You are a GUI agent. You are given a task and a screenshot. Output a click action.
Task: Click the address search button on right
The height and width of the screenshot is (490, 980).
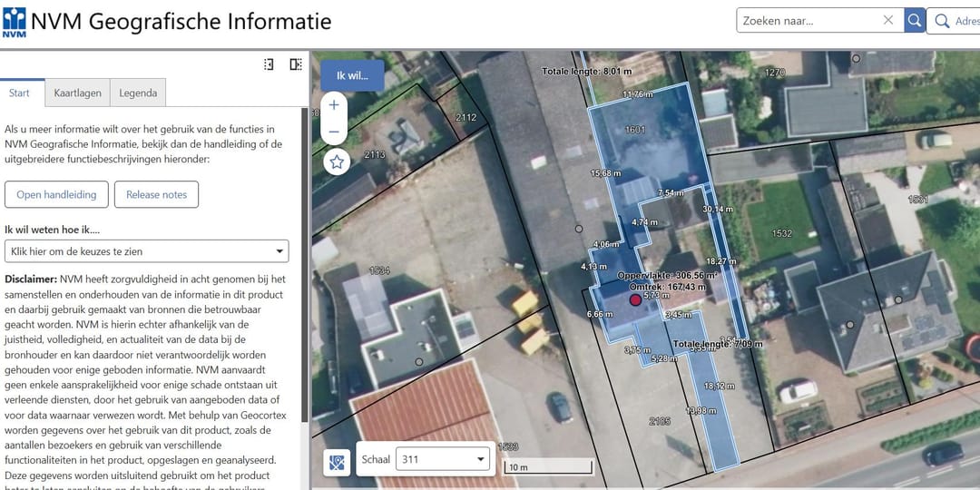click(x=955, y=21)
